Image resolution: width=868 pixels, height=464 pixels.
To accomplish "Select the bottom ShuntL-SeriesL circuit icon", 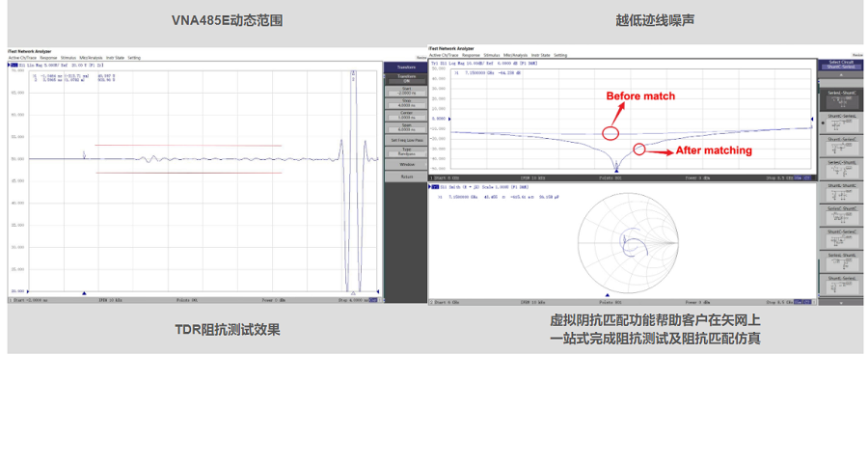I will coord(840,283).
